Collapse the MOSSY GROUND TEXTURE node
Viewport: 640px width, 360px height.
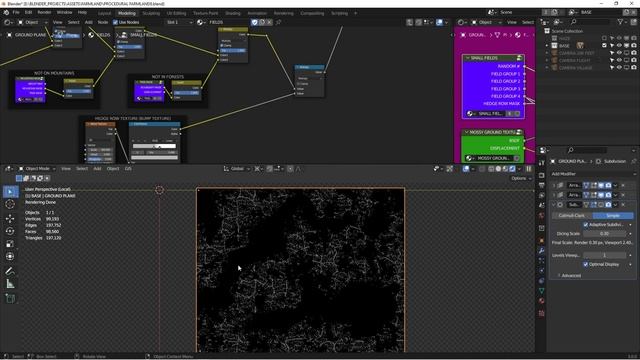[466, 132]
